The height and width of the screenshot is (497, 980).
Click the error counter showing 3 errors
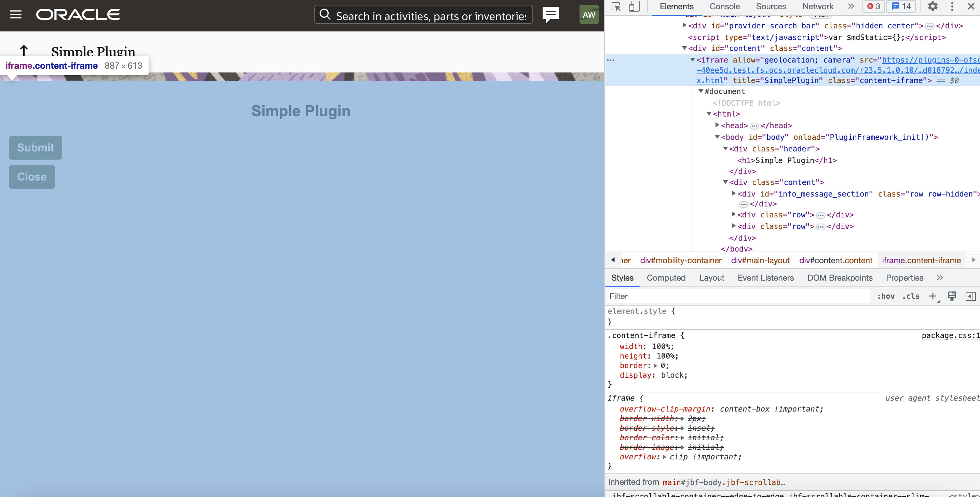coord(873,6)
